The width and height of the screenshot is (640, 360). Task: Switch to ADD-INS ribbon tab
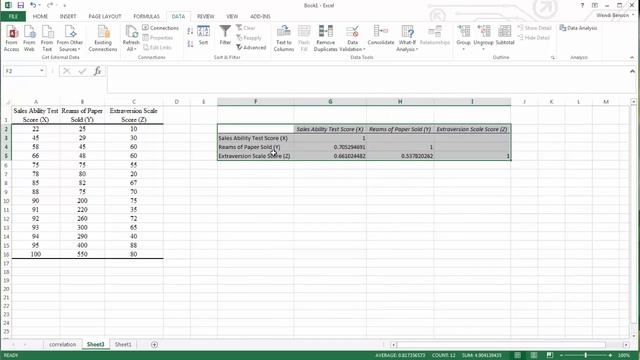pyautogui.click(x=260, y=16)
